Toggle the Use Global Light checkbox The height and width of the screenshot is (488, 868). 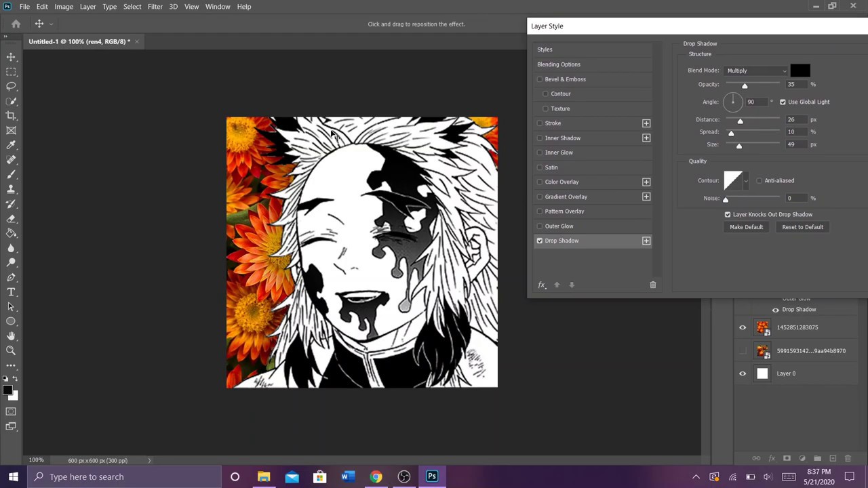pos(783,102)
